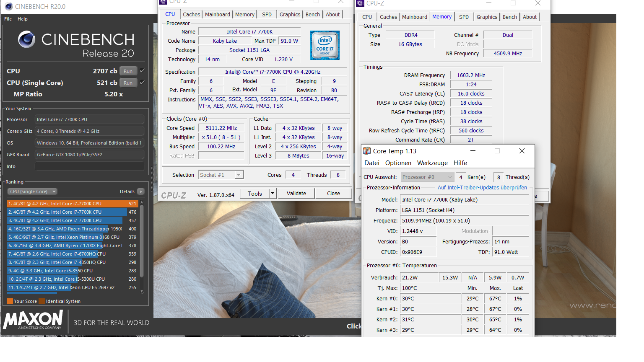Switch to Mainboard tab in left CPU-Z

coord(217,14)
